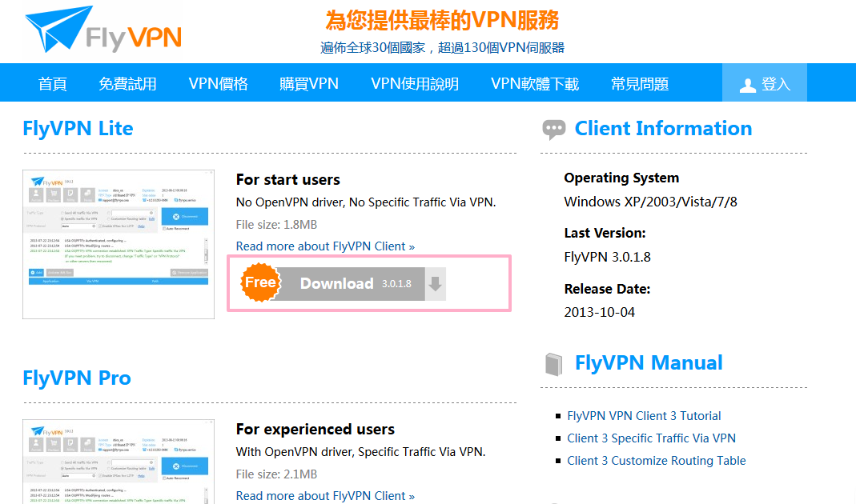Open the FlyVPN Lite screenshot thumbnail
The height and width of the screenshot is (504, 856).
click(119, 244)
